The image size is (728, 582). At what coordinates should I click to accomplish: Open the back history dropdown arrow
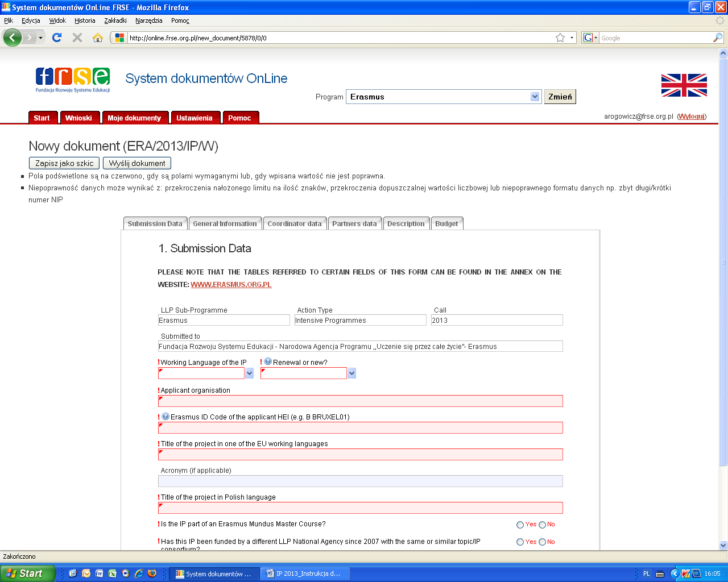[40, 38]
